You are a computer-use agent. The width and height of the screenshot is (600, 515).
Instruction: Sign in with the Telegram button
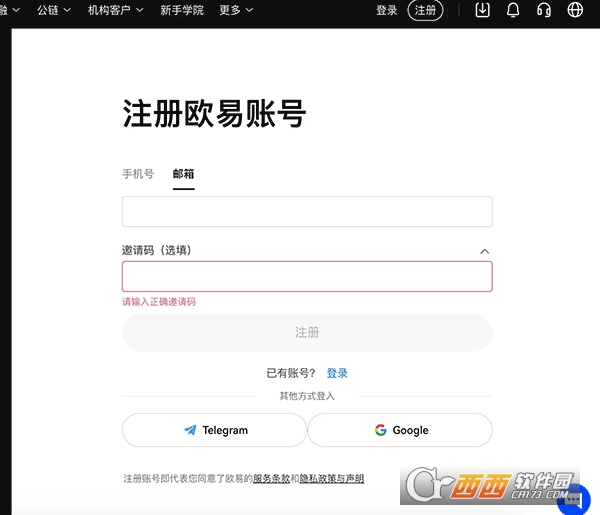coord(214,430)
